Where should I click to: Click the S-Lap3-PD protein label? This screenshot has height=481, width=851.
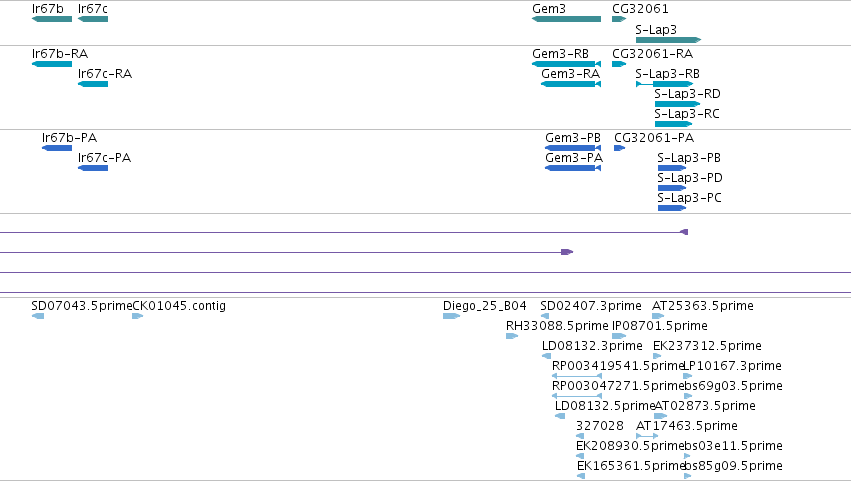(x=690, y=178)
